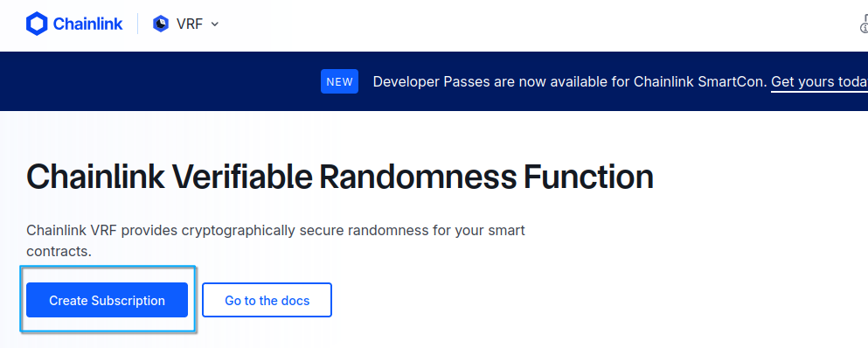This screenshot has width=868, height=348.
Task: Click the blue NEW badge in banner
Action: (339, 81)
